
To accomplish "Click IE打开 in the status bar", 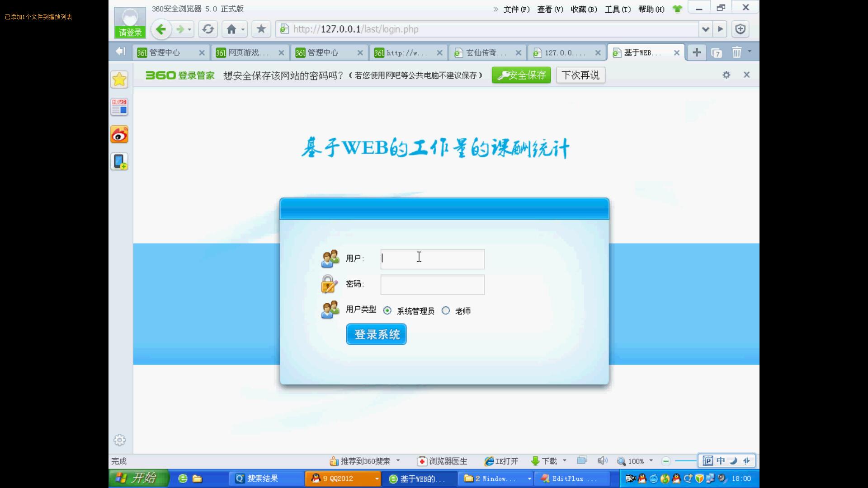I will (501, 461).
